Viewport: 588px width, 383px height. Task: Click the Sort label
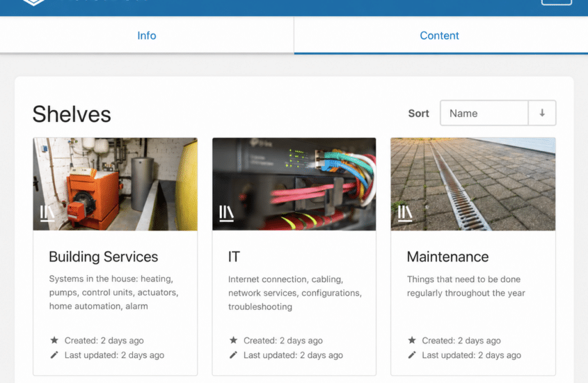418,114
